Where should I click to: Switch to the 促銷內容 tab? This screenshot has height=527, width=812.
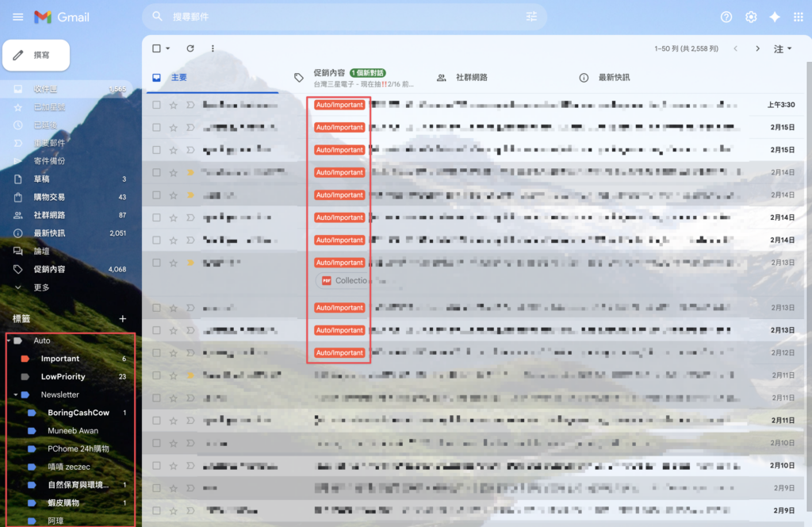point(329,73)
